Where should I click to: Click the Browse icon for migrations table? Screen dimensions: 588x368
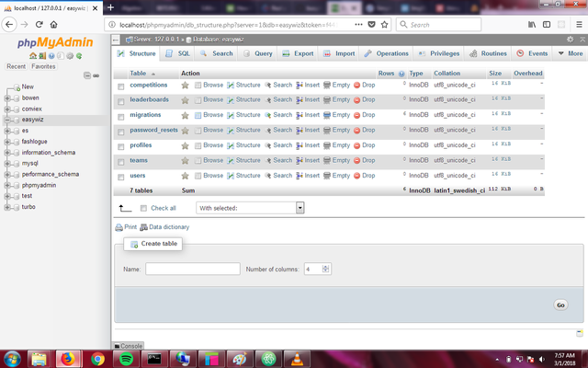198,115
